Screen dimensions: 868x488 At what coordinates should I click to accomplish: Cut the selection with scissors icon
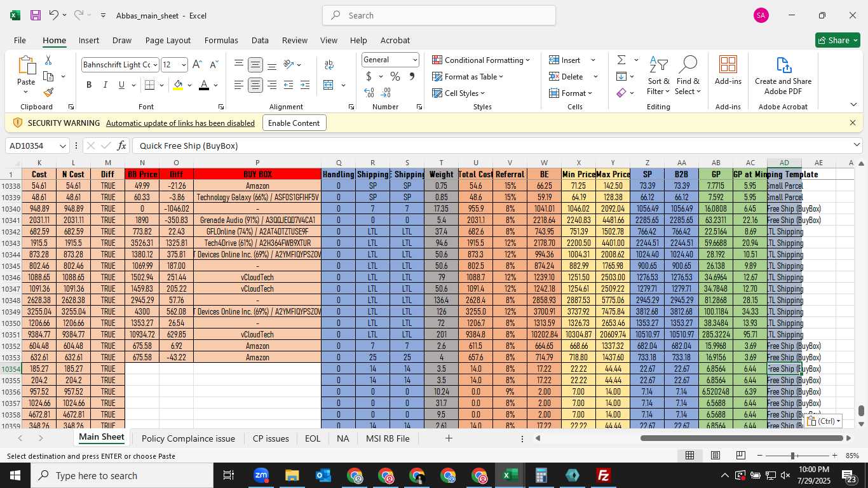point(48,60)
